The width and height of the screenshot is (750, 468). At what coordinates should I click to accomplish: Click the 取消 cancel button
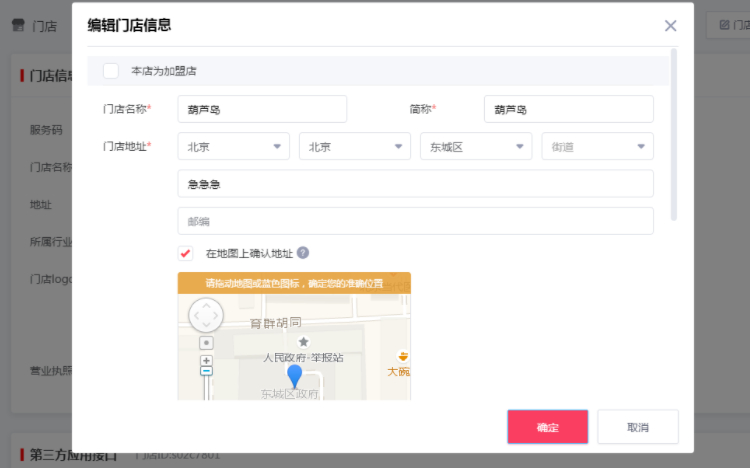(638, 427)
